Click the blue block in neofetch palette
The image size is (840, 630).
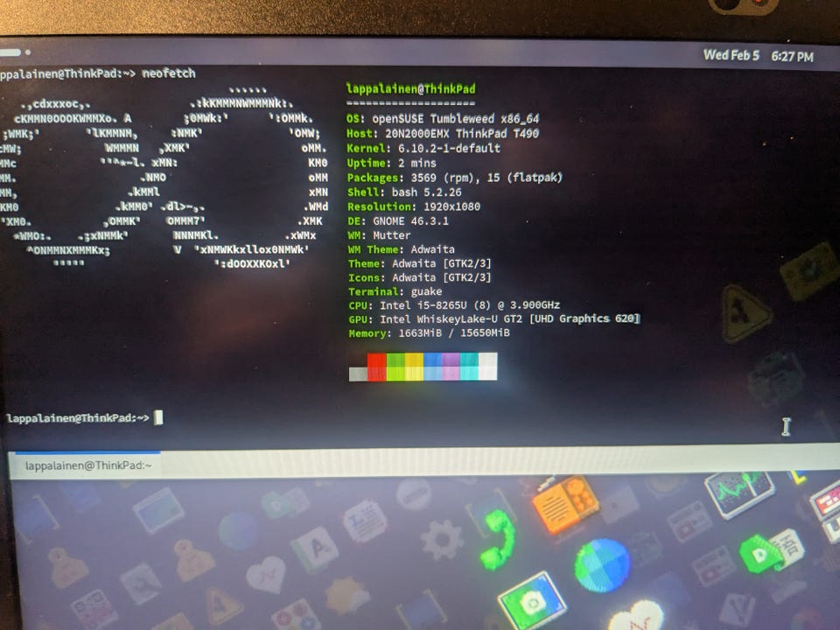[433, 367]
